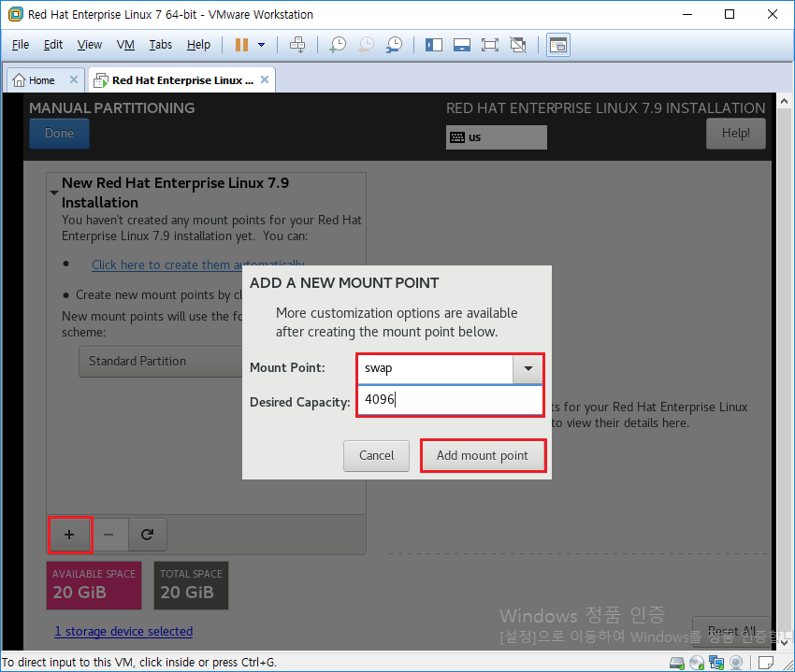Click the network adapter status icon
The width and height of the screenshot is (795, 672).
click(716, 663)
